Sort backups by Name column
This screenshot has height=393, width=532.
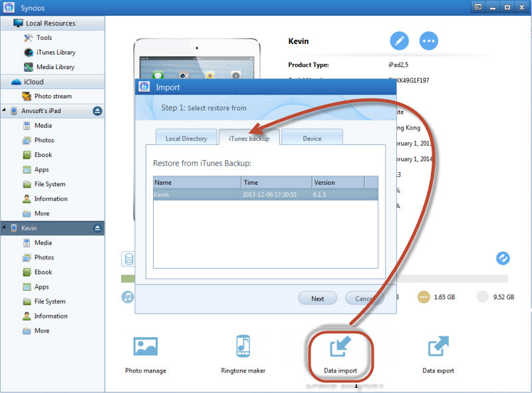[x=197, y=183]
